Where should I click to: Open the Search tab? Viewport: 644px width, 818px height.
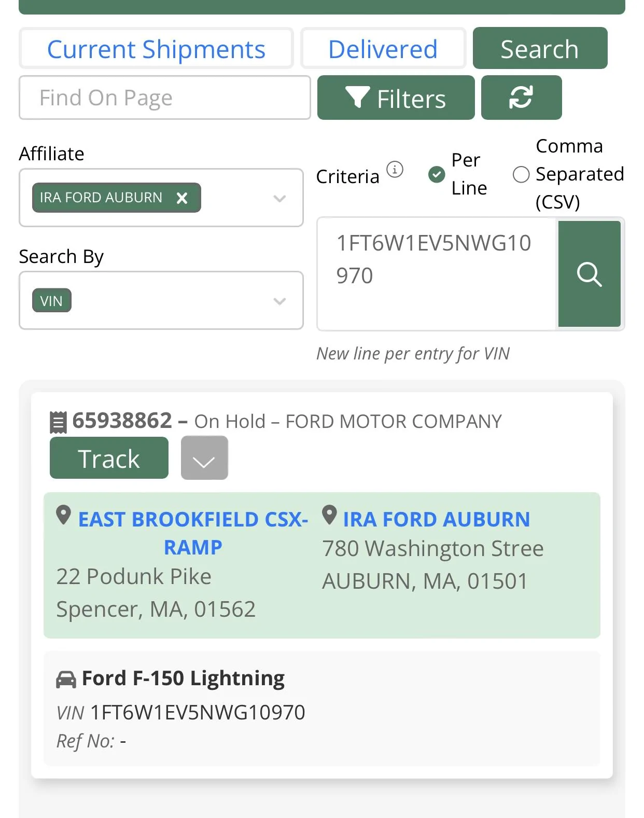539,49
